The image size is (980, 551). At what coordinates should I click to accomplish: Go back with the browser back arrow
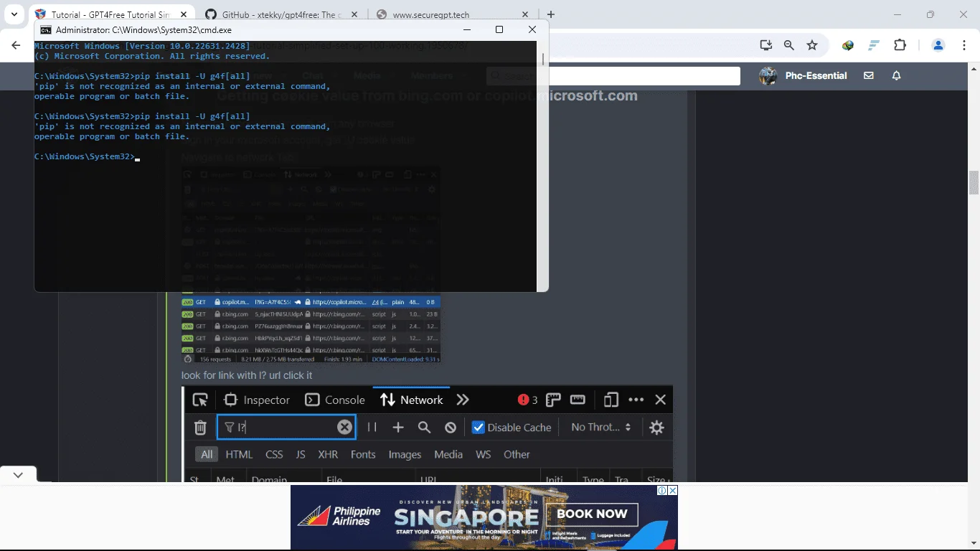(16, 45)
